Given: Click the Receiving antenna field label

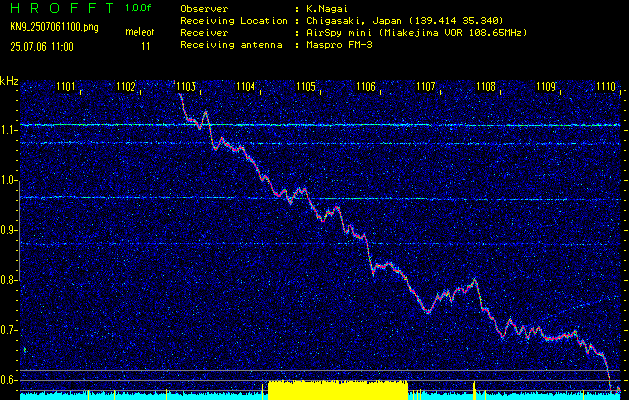Looking at the screenshot, I should point(231,45).
